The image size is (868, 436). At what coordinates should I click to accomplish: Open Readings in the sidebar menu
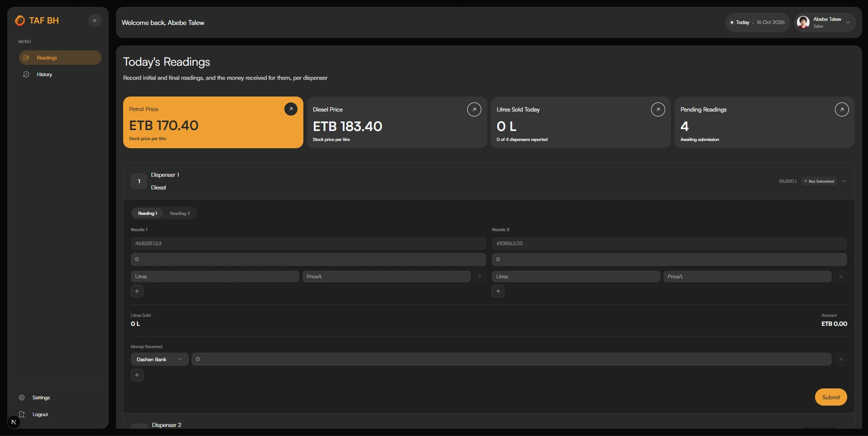point(60,58)
